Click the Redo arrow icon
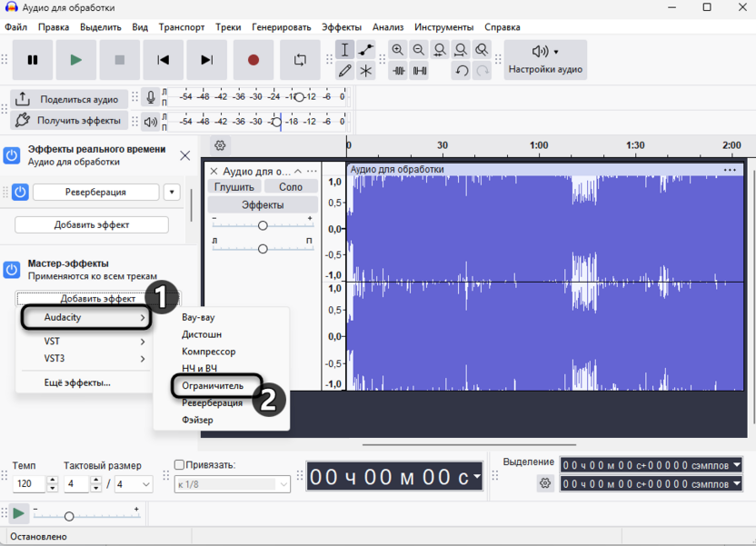Viewport: 756px width, 546px height. pyautogui.click(x=482, y=71)
